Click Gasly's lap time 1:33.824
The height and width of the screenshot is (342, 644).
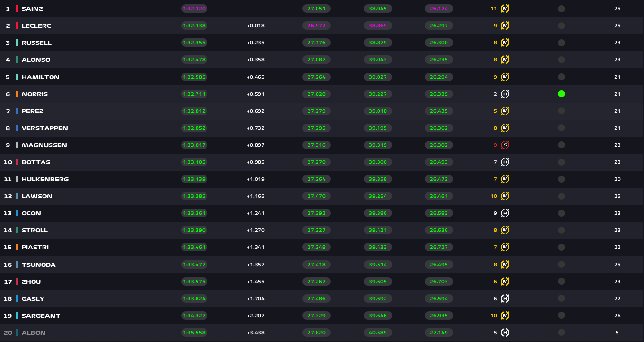point(194,299)
